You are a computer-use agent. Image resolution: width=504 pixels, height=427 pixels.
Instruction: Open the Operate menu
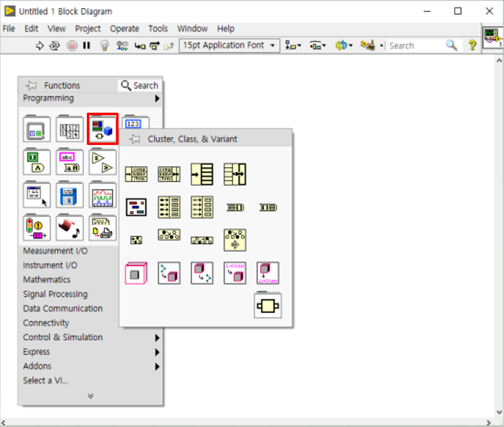point(125,29)
